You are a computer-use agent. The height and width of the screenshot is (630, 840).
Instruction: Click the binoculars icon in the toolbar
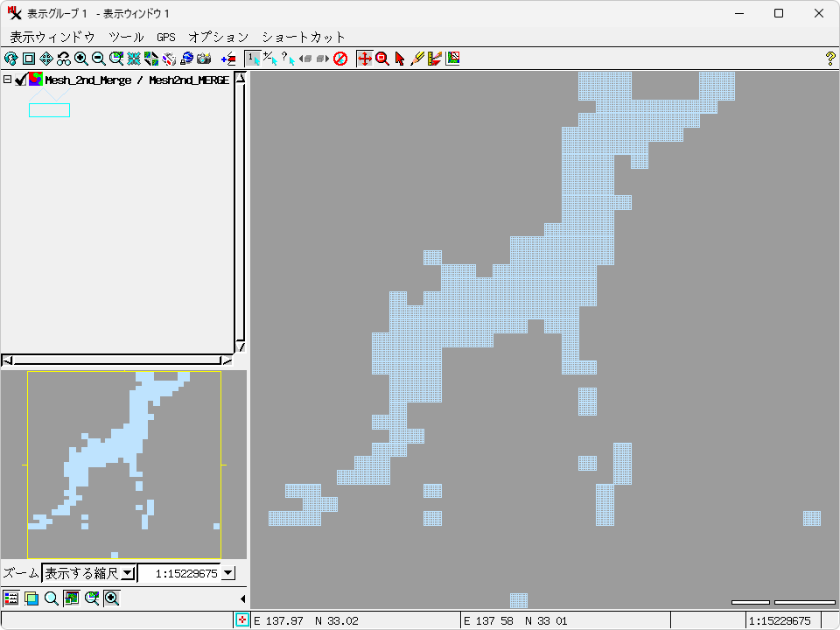coord(64,59)
